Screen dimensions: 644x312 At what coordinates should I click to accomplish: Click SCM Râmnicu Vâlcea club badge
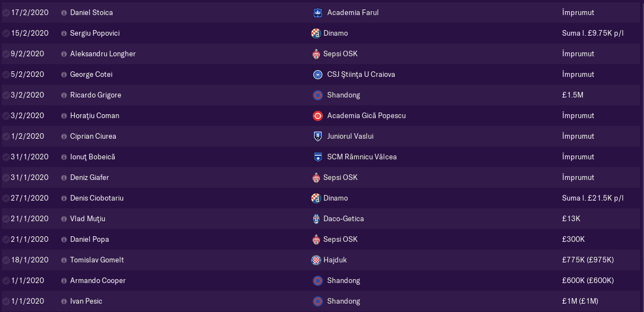pos(317,157)
